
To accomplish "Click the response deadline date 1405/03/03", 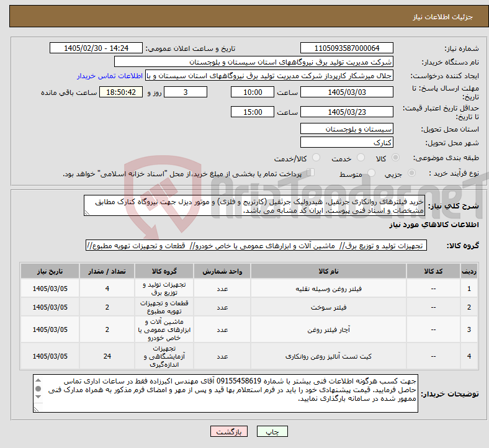I will 347,92.
